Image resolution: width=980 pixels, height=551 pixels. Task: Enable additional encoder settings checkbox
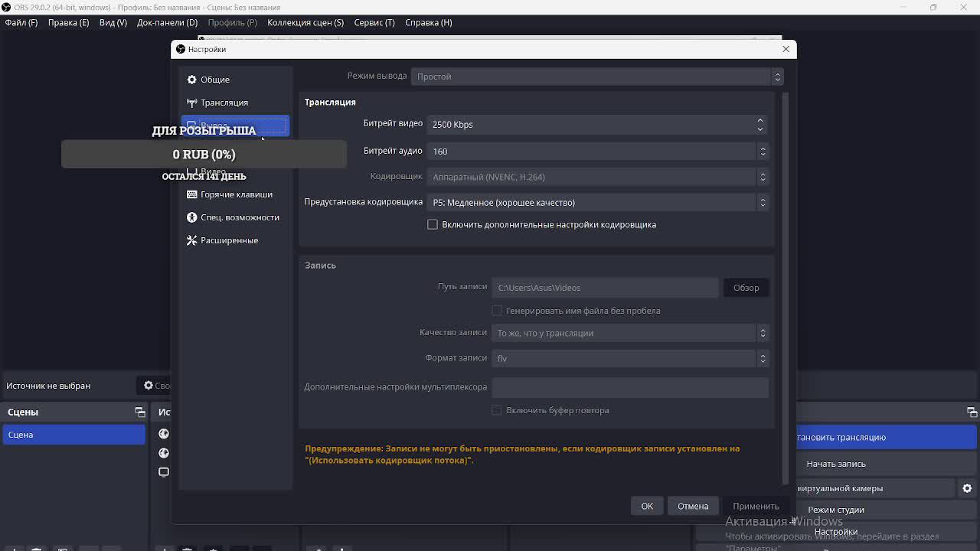point(433,225)
